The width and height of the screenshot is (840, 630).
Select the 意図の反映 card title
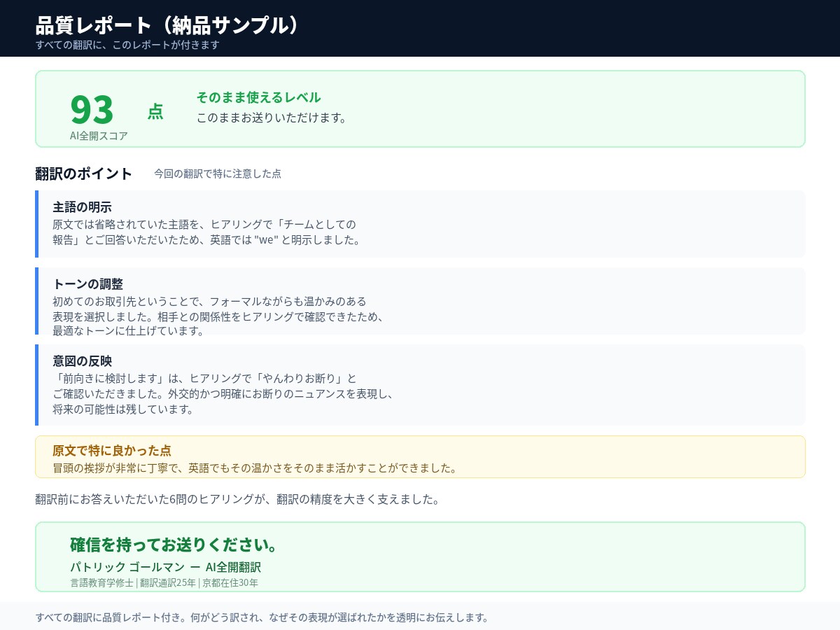pyautogui.click(x=82, y=361)
